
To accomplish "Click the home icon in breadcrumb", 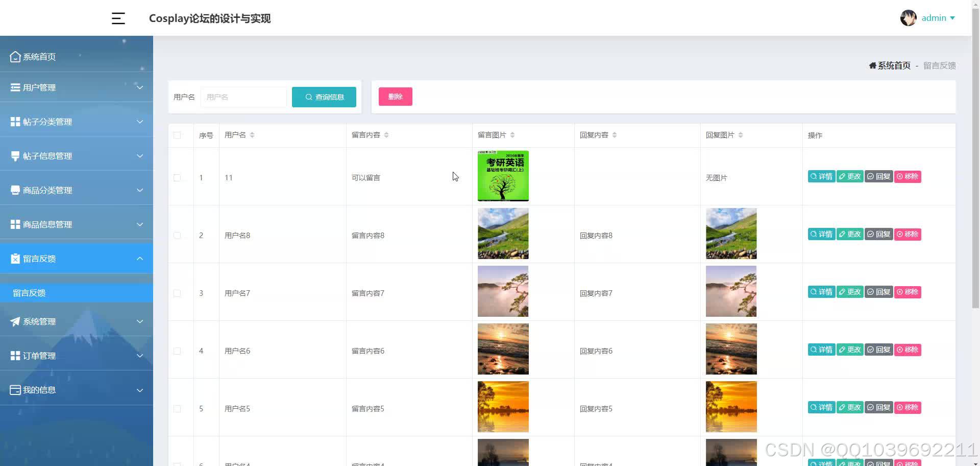I will (x=872, y=65).
